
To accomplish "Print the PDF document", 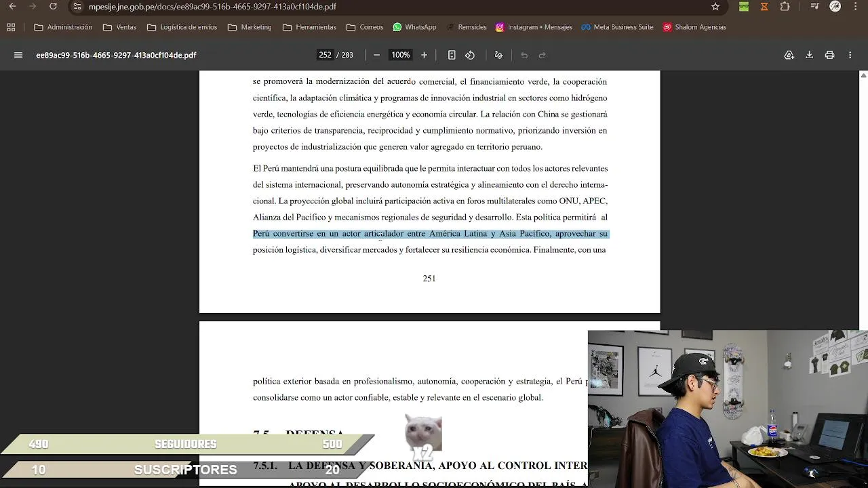I will 830,55.
